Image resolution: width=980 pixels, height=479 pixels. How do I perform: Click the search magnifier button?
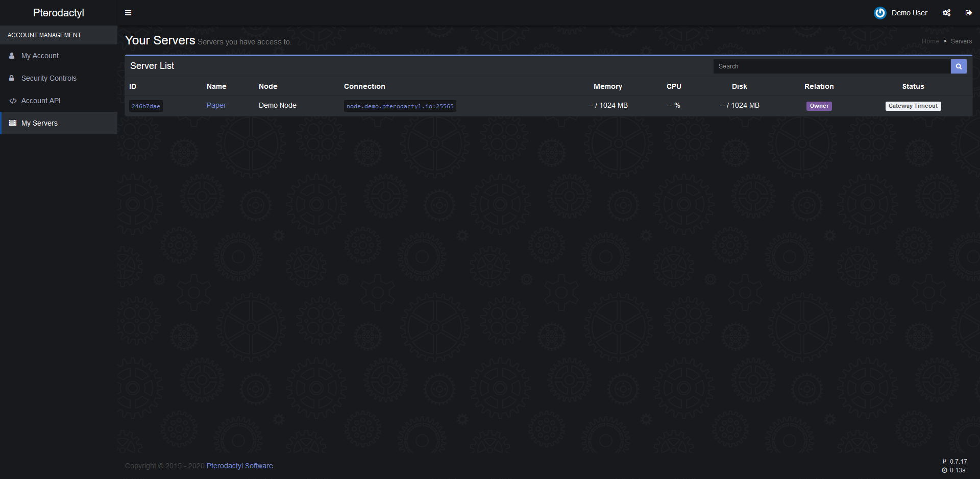pyautogui.click(x=959, y=66)
